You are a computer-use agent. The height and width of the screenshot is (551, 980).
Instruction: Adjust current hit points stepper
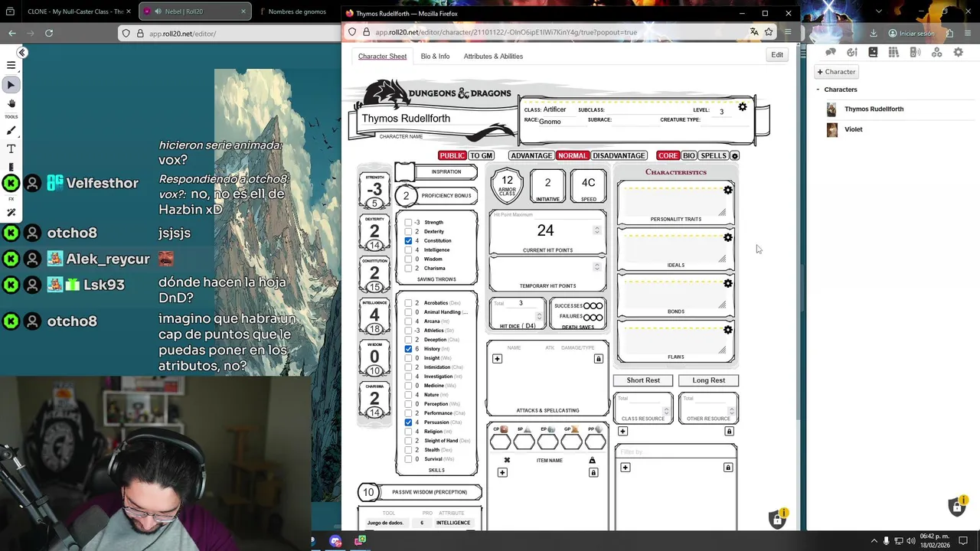click(596, 230)
